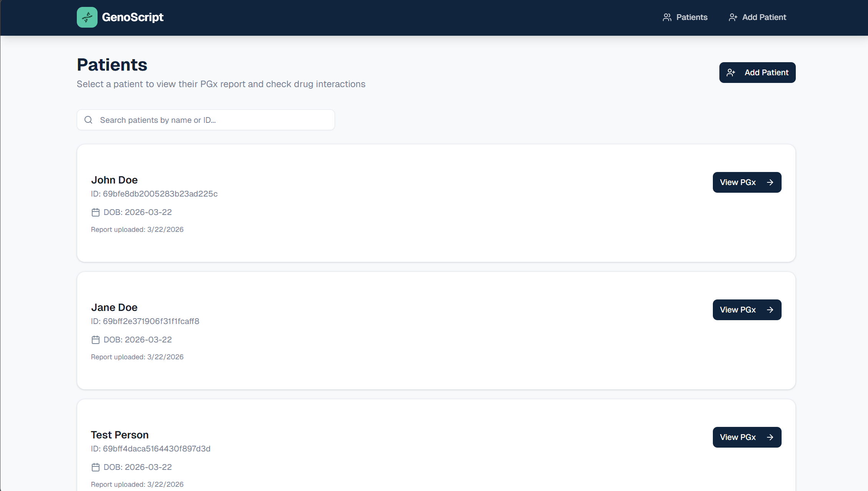Image resolution: width=868 pixels, height=491 pixels.
Task: Click arrow icon on John Doe's View PGx
Action: pyautogui.click(x=770, y=182)
